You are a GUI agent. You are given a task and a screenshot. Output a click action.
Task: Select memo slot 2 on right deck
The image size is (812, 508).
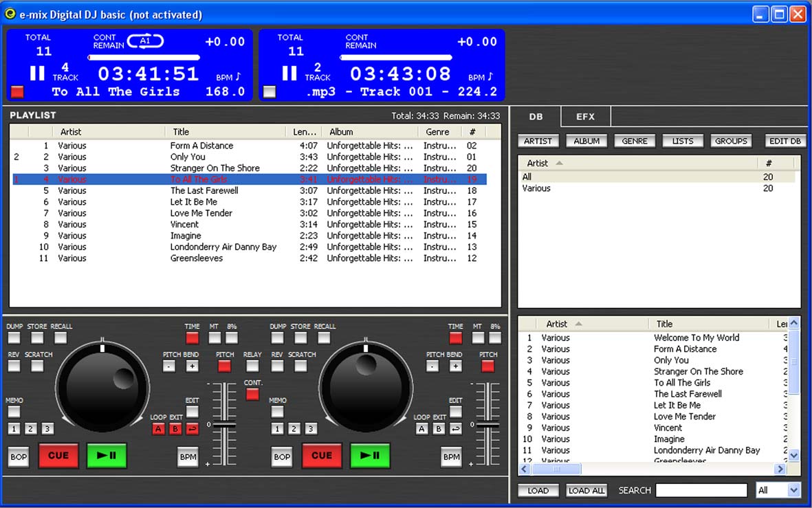click(x=294, y=429)
